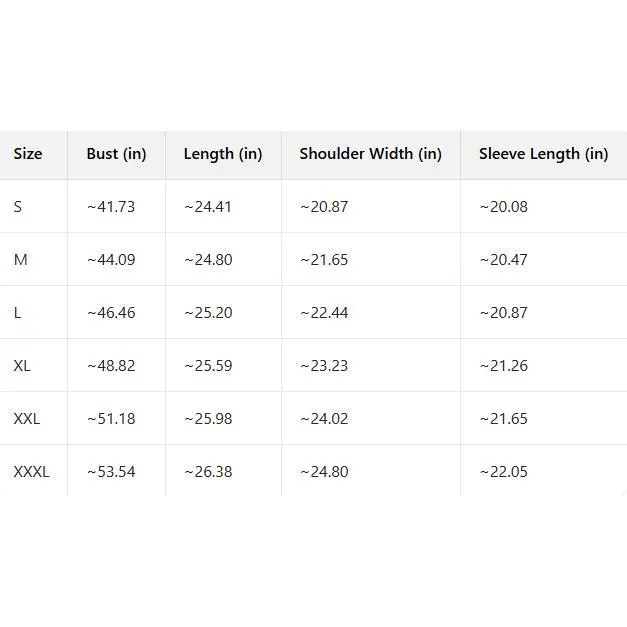This screenshot has width=627, height=627.
Task: Click the Size column header
Action: click(28, 154)
